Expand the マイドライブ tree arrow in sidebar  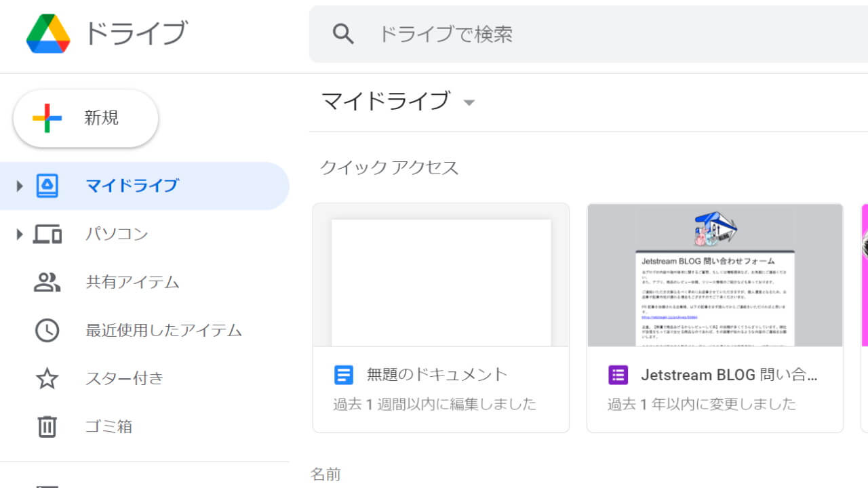19,186
